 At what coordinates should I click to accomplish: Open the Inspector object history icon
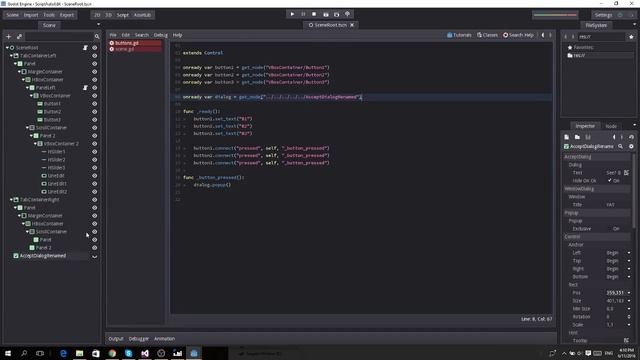(631, 137)
